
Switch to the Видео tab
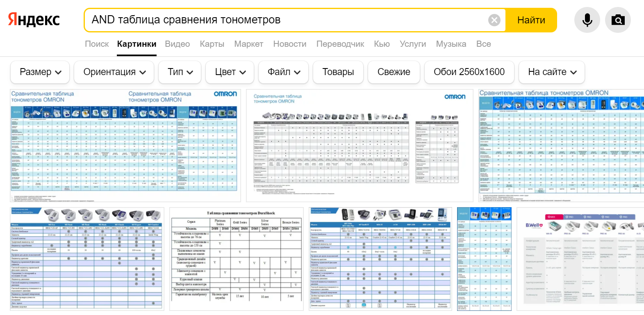(x=177, y=44)
